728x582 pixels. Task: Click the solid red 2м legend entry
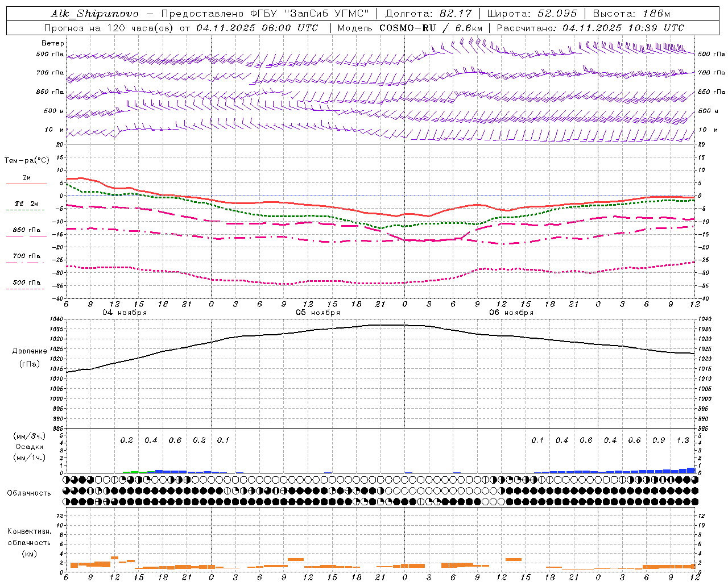point(26,180)
